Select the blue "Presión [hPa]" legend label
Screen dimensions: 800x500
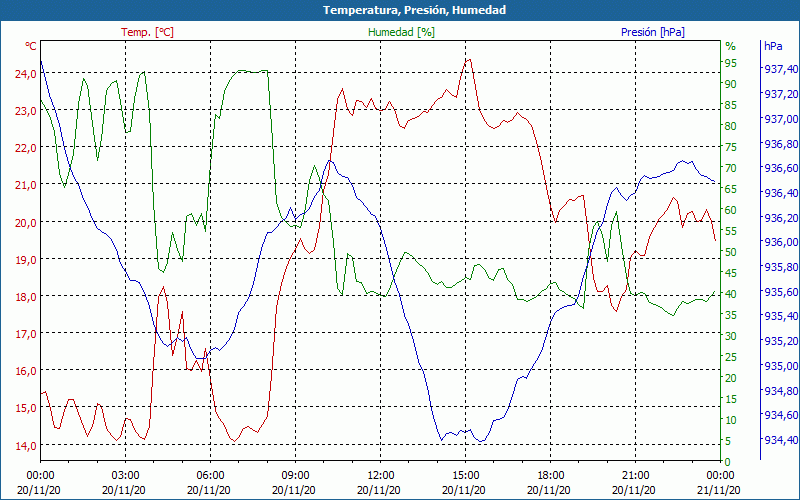pos(653,32)
